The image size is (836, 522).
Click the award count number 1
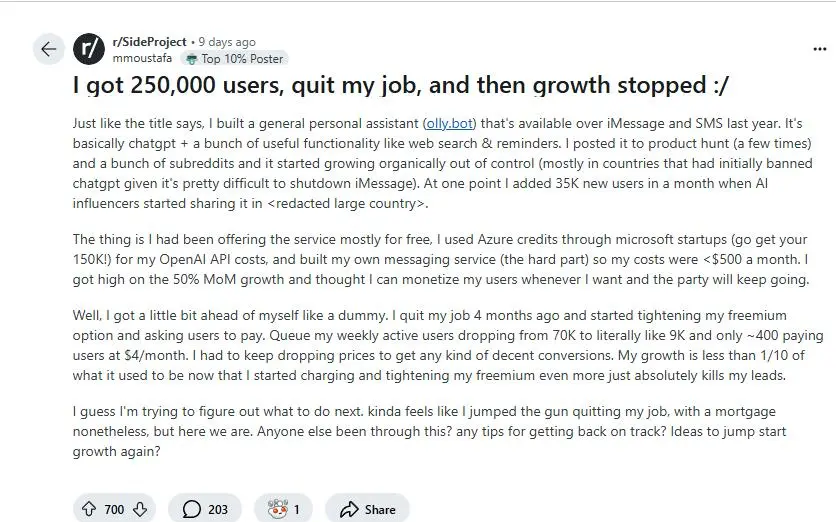pyautogui.click(x=296, y=509)
